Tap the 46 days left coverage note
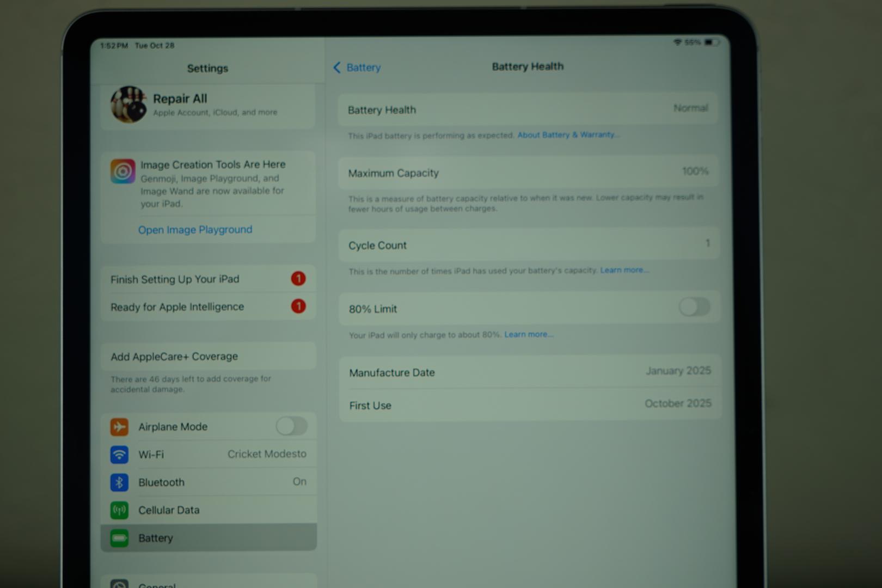Image resolution: width=882 pixels, height=588 pixels. [x=191, y=384]
